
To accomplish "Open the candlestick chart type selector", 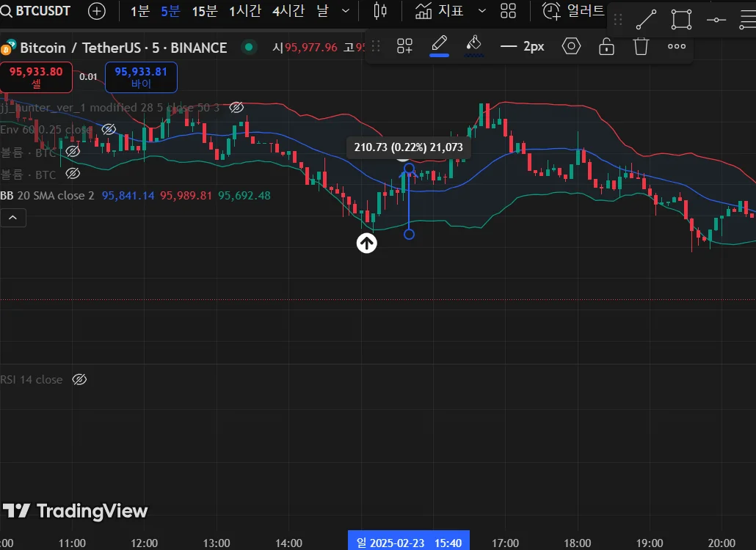I will (x=380, y=10).
